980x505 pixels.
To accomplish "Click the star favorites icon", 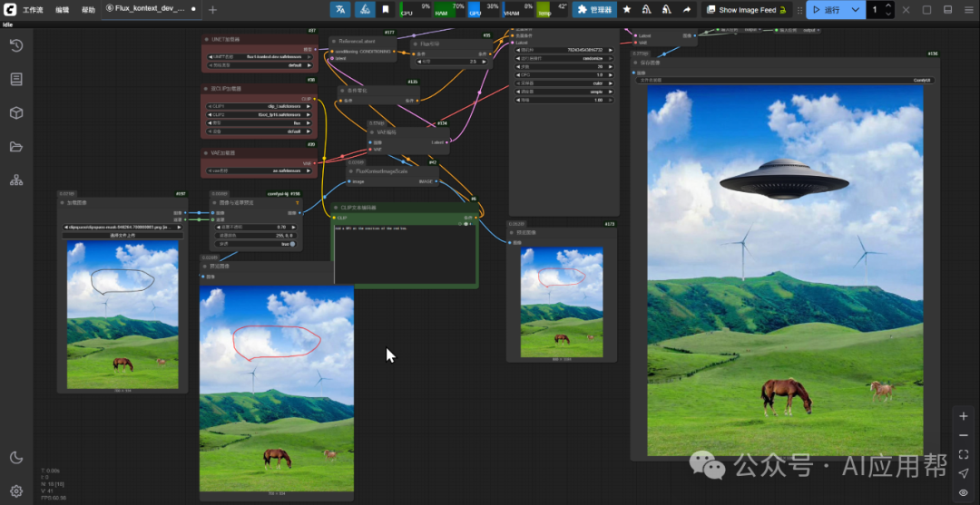I will click(626, 9).
